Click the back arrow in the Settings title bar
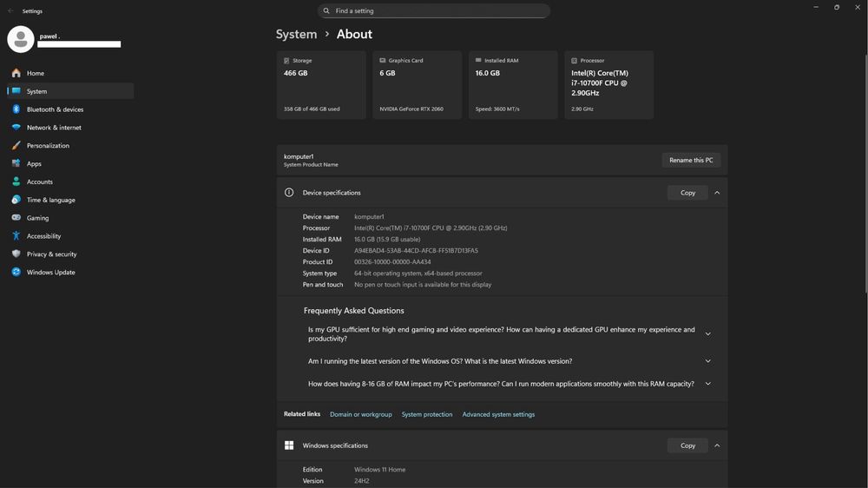The width and height of the screenshot is (868, 488). click(10, 11)
